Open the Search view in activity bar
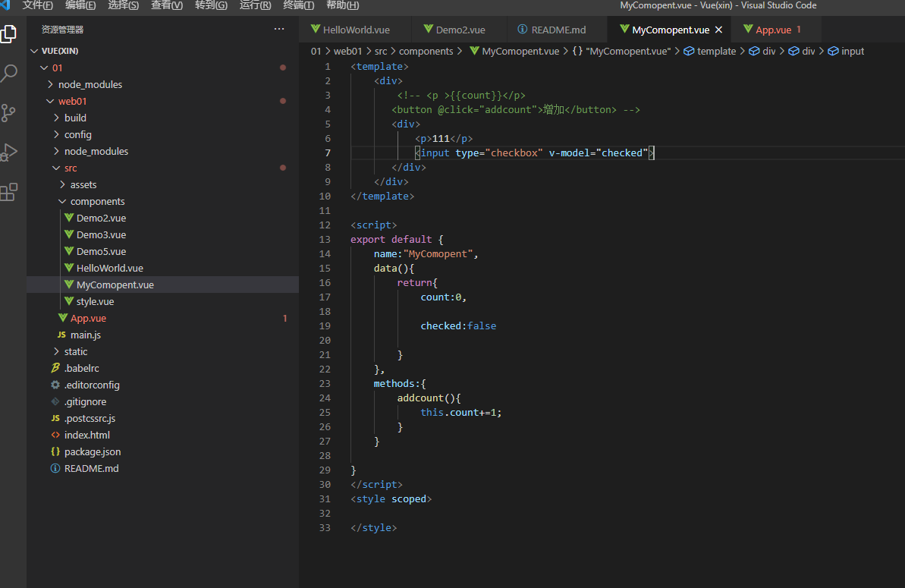 pyautogui.click(x=8, y=74)
